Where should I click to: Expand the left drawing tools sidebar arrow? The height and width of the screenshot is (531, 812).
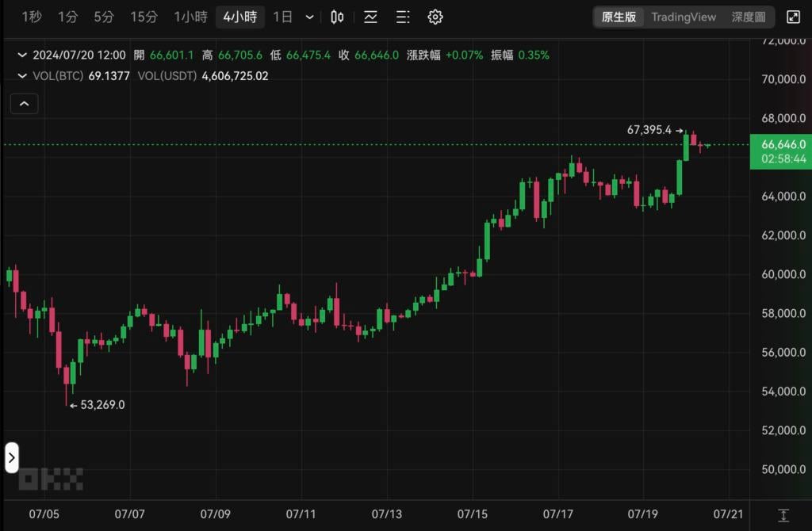[x=11, y=457]
